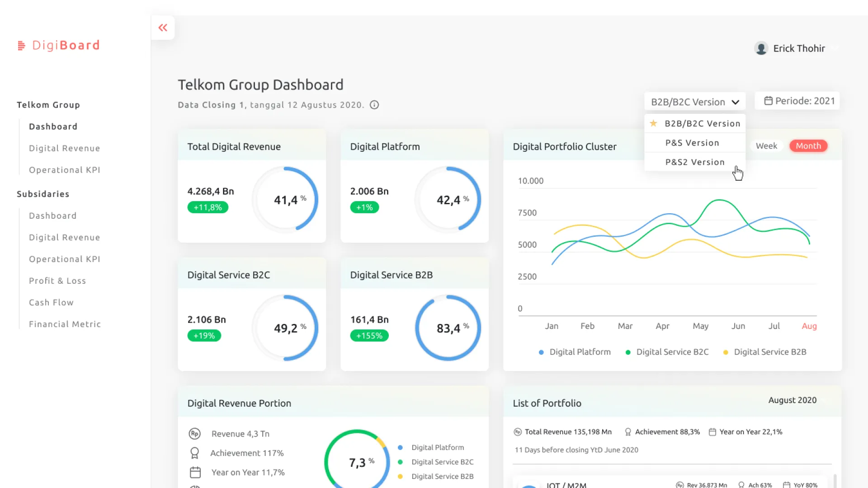
Task: Switch chart to Month view
Action: pyautogui.click(x=808, y=146)
